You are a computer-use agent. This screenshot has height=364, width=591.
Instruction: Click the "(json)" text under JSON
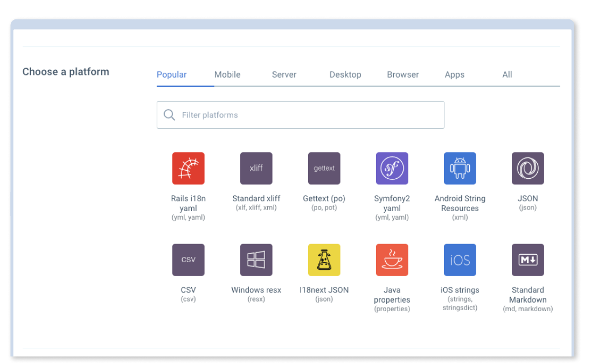click(527, 208)
